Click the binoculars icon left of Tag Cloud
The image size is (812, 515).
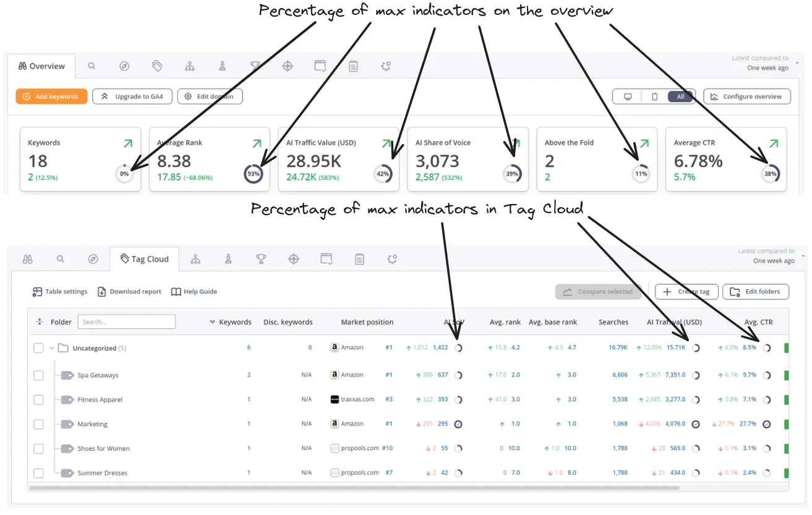point(27,259)
